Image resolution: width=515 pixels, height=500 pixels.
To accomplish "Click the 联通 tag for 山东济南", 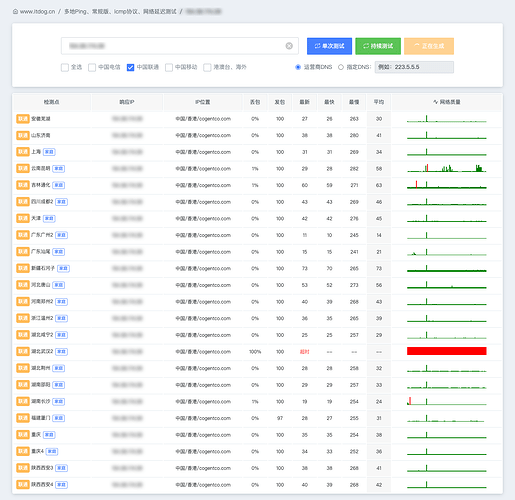I will (23, 135).
